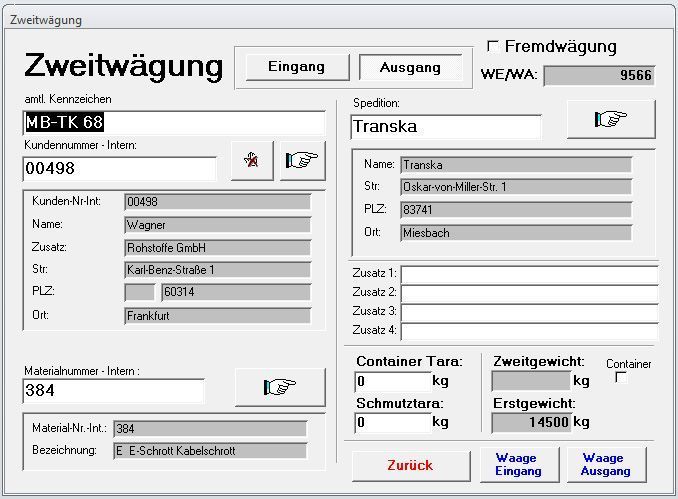Select the Eingang button
The width and height of the screenshot is (678, 499).
coord(297,67)
